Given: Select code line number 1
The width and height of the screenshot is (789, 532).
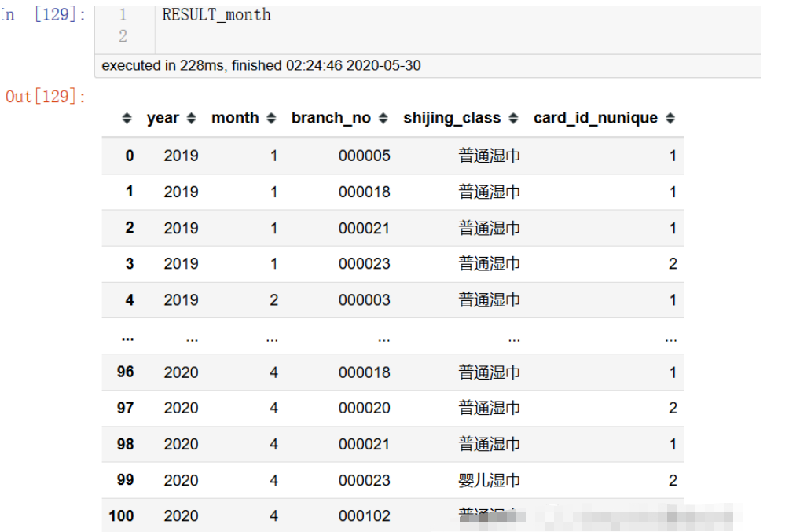Looking at the screenshot, I should (x=123, y=15).
